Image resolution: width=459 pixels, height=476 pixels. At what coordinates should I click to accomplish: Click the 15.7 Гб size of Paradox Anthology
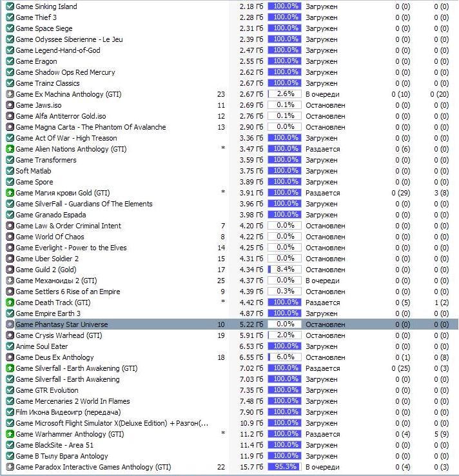(x=251, y=467)
